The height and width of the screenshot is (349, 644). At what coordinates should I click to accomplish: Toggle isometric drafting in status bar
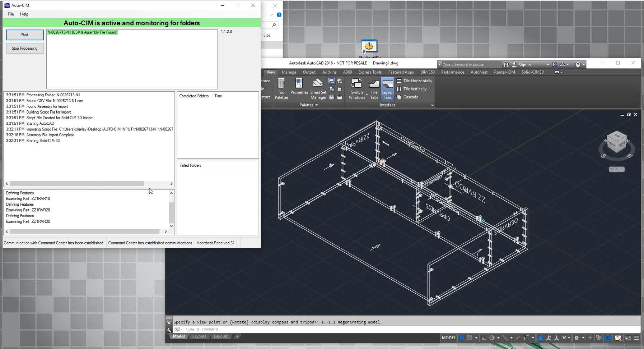[x=505, y=338]
